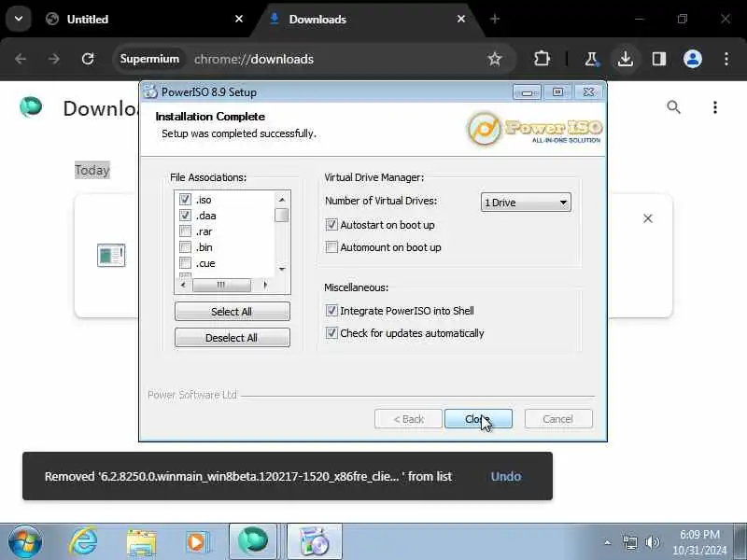The image size is (747, 560).
Task: Go forward in browser
Action: click(54, 59)
